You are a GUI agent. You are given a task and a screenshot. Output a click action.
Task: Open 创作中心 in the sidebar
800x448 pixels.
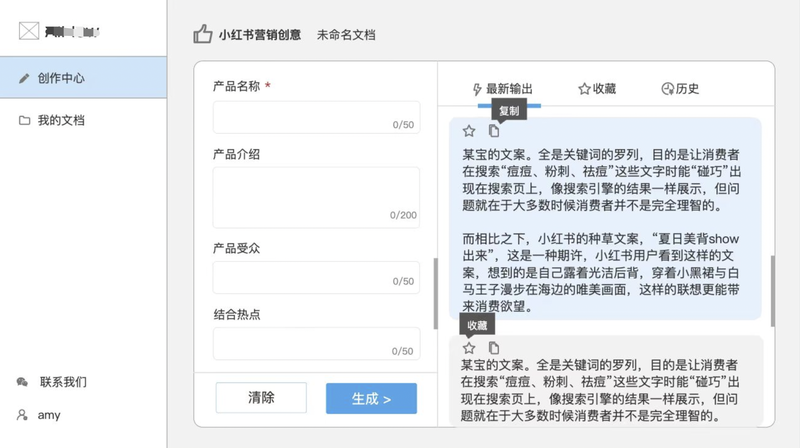[x=83, y=78]
